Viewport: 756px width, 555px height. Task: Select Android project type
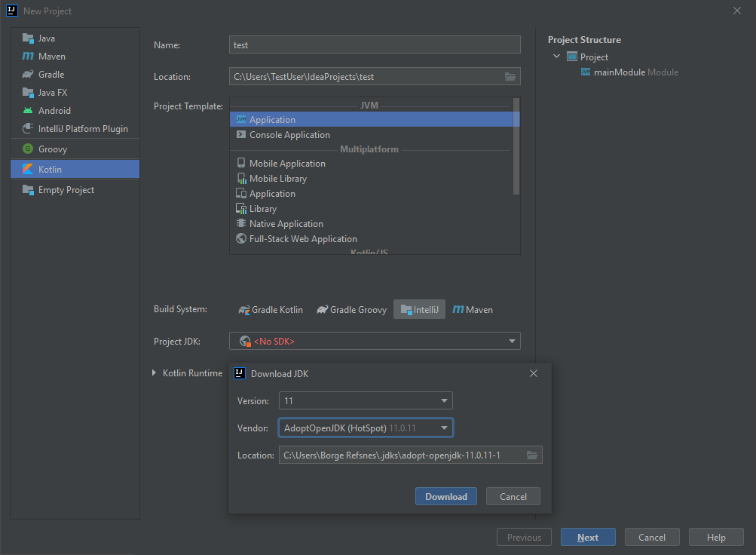(54, 111)
